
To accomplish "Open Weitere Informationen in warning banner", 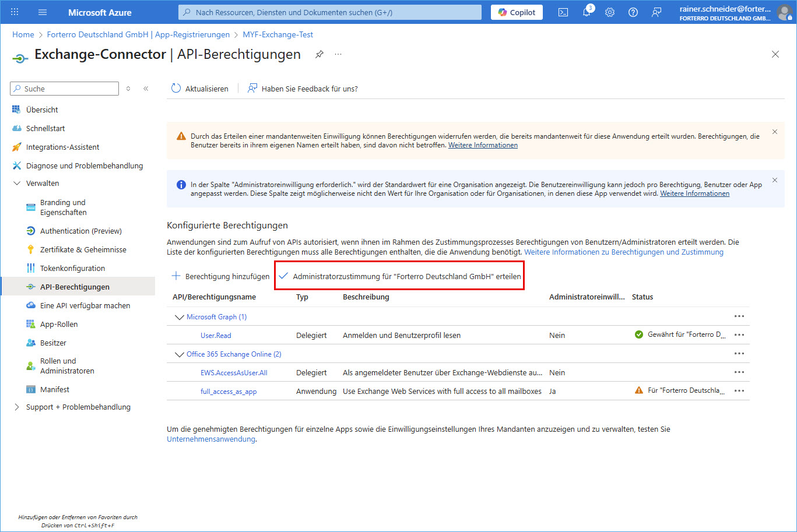I will click(x=483, y=145).
